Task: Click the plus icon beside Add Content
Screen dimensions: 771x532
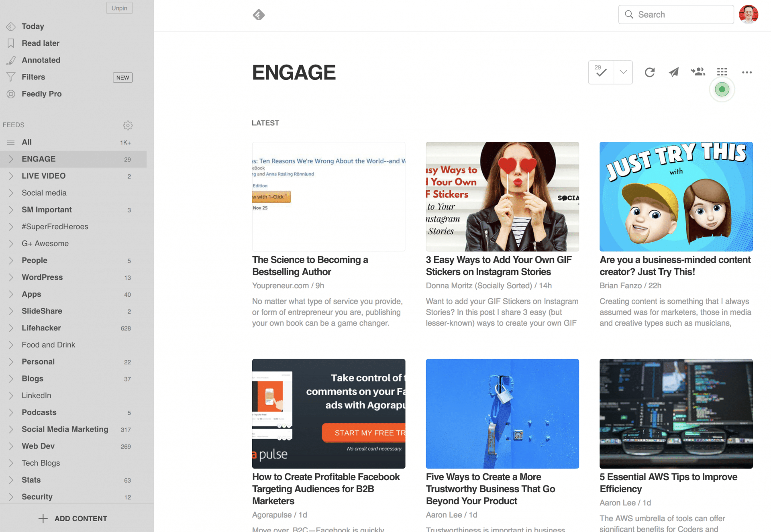Action: point(43,518)
